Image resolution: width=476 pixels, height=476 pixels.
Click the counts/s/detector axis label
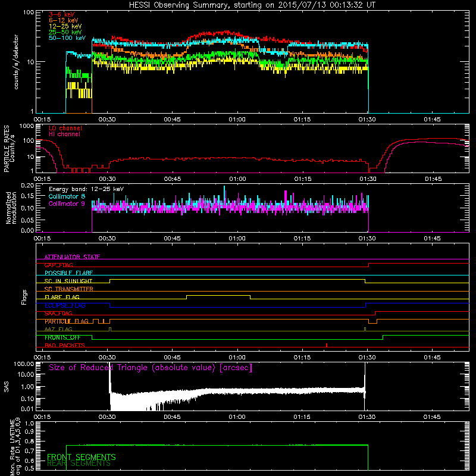[16, 62]
